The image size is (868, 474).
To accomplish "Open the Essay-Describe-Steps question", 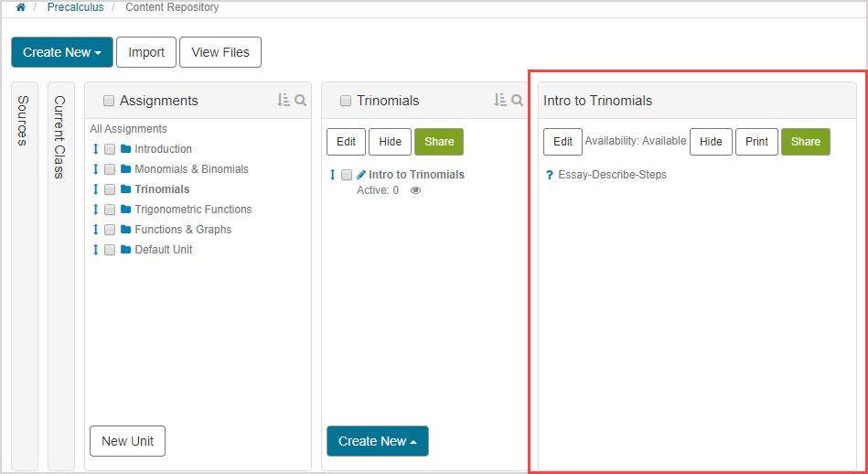I will 612,175.
